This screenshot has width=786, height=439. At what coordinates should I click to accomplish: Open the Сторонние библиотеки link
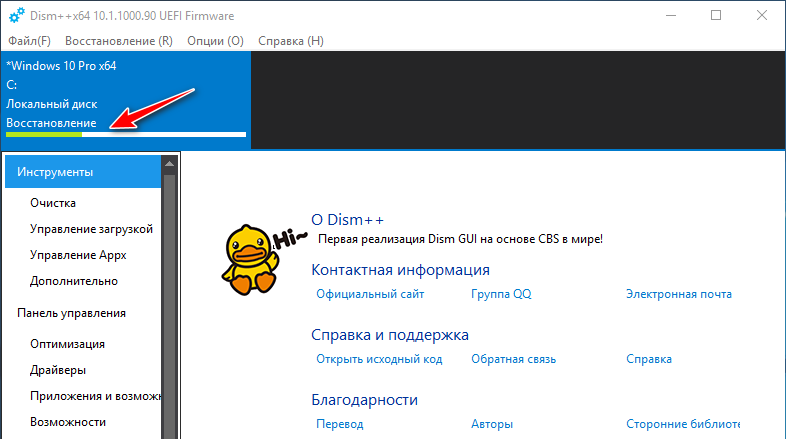[x=683, y=424]
